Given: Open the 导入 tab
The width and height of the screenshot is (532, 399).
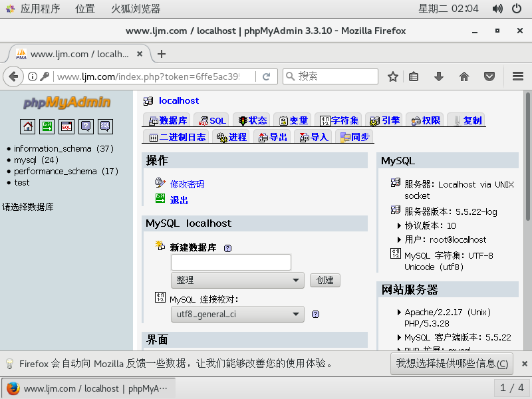Looking at the screenshot, I should coord(313,137).
